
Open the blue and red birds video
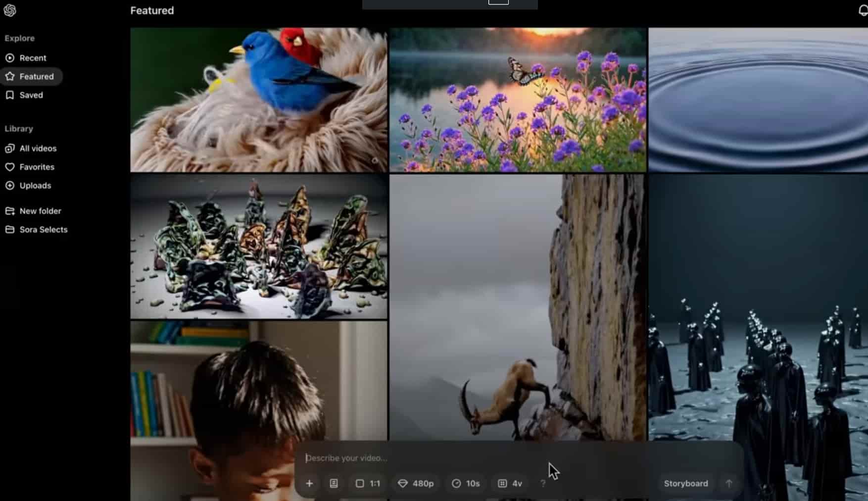[x=259, y=100]
